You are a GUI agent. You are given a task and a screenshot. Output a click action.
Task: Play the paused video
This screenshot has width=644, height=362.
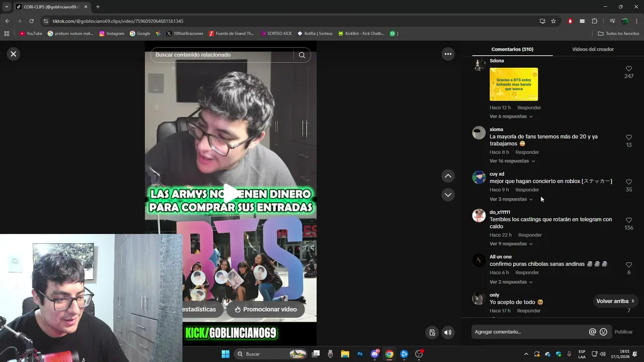231,193
